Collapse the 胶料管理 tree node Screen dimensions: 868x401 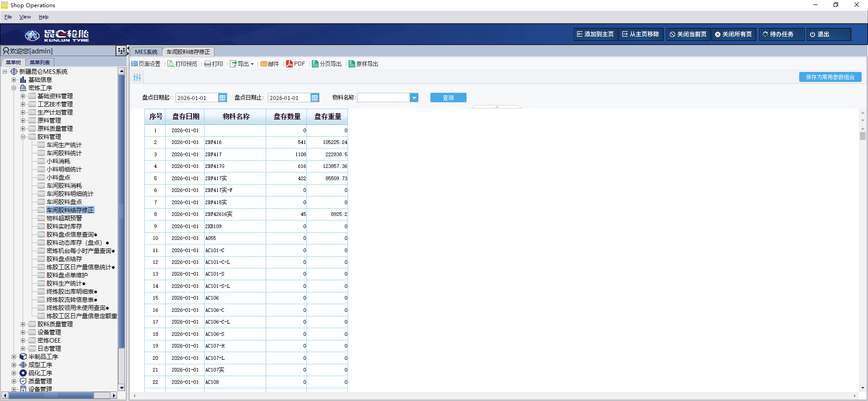point(23,137)
